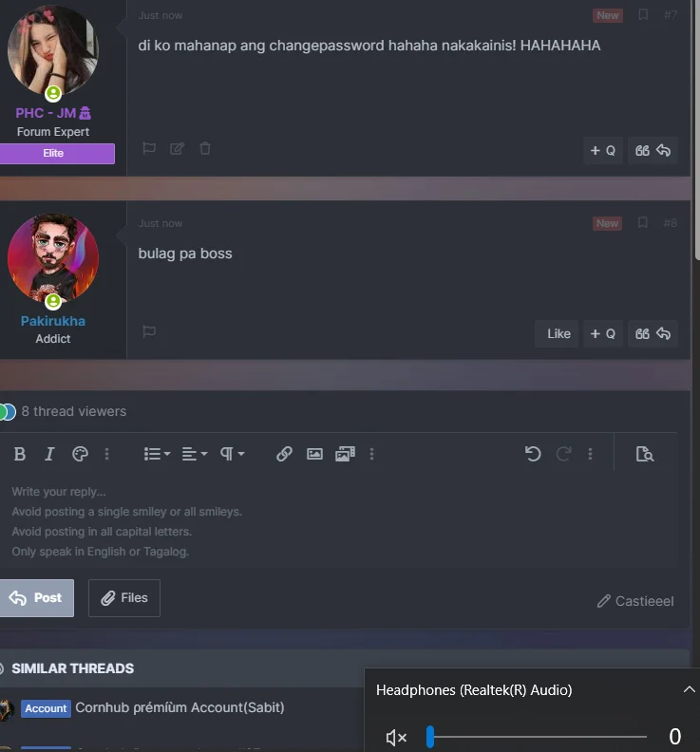Open the text alignment dropdown

click(x=195, y=454)
